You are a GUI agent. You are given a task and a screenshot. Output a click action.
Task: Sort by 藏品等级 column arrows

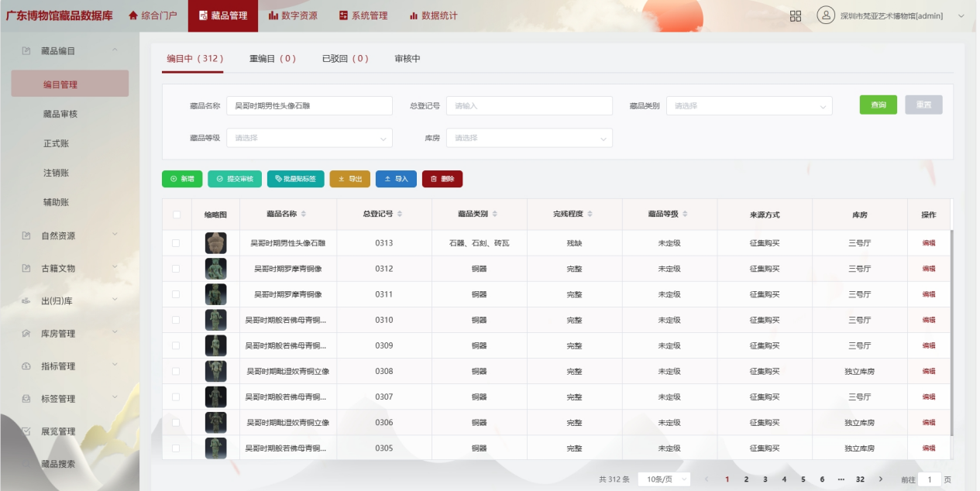[x=685, y=215]
